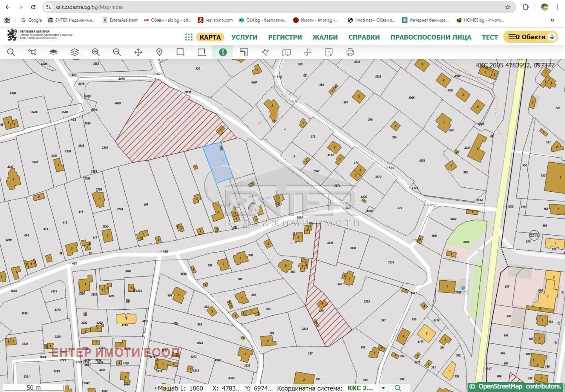Click the blue highlighted parcel on map
Viewport: 565px width, 392px height.
[218, 163]
